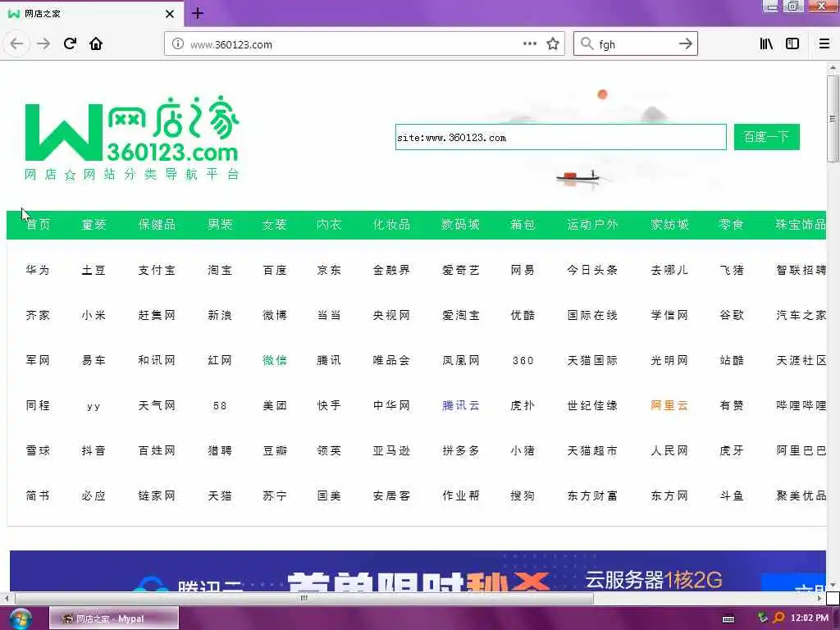
Task: Open the on-screen keyboard tray icon
Action: point(728,619)
